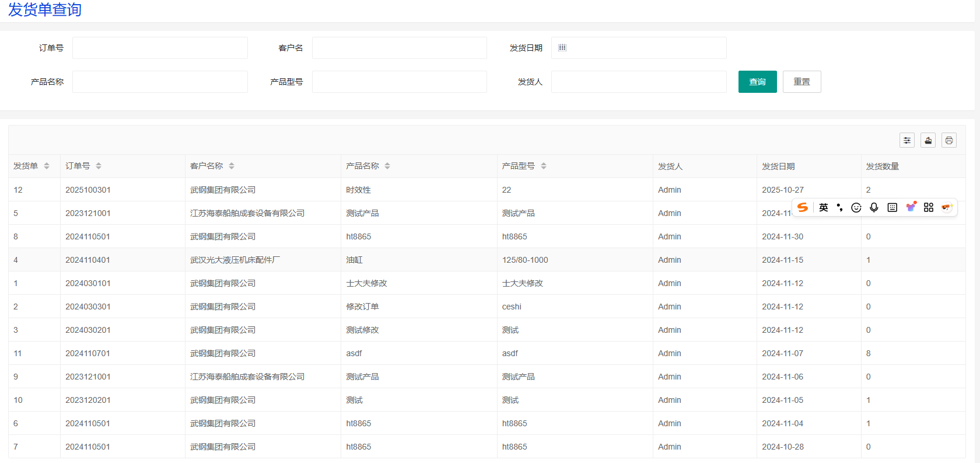
Task: Sort by 订单号 column arrows
Action: coord(99,166)
